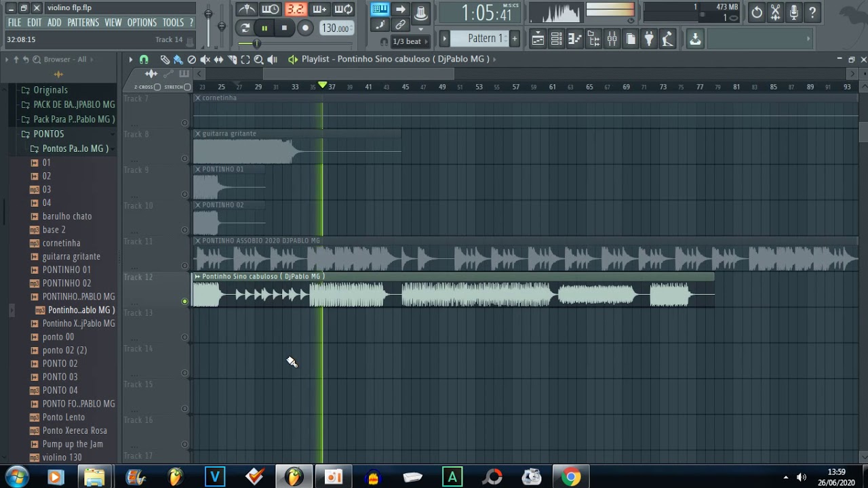Toggle the recording countdown 3.2 button
Viewport: 868px width, 488px height.
click(x=295, y=9)
